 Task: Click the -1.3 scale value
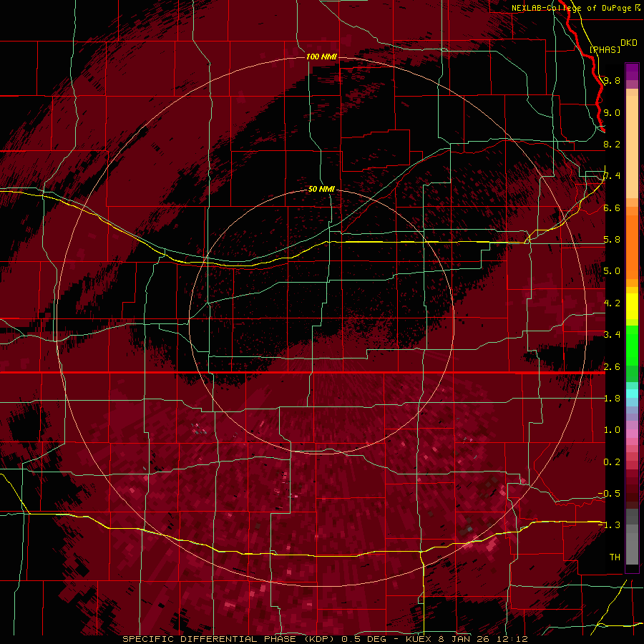pos(609,525)
